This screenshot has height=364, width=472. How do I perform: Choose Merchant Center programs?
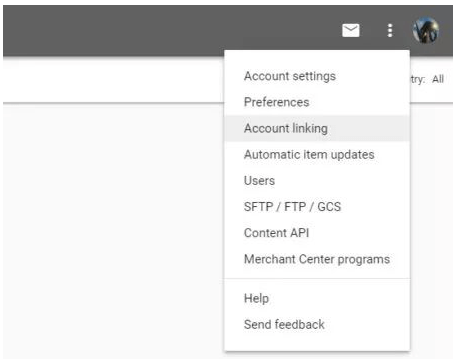pos(317,259)
